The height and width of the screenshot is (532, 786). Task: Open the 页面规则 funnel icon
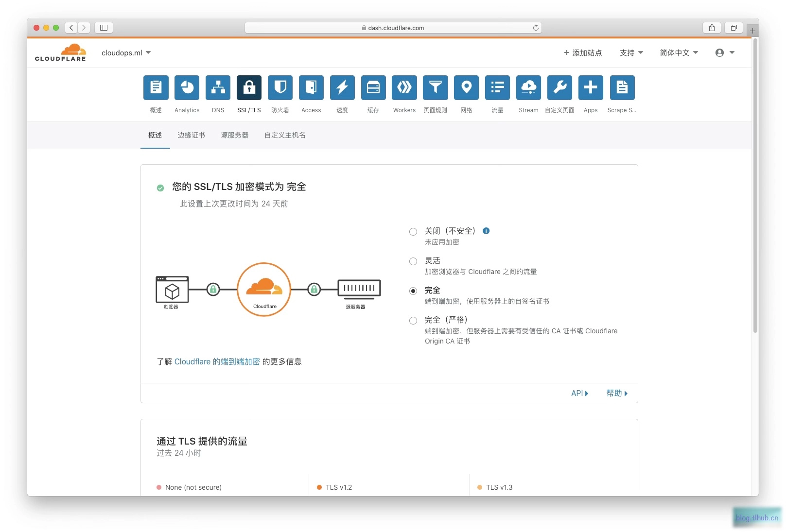point(435,87)
